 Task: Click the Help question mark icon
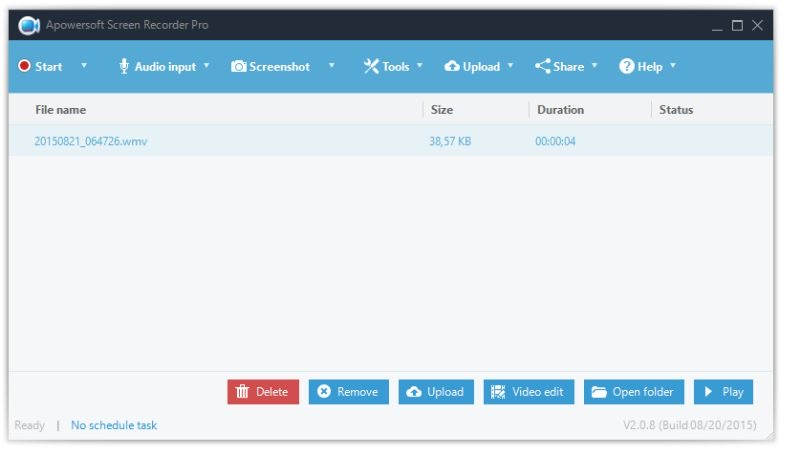coord(627,66)
